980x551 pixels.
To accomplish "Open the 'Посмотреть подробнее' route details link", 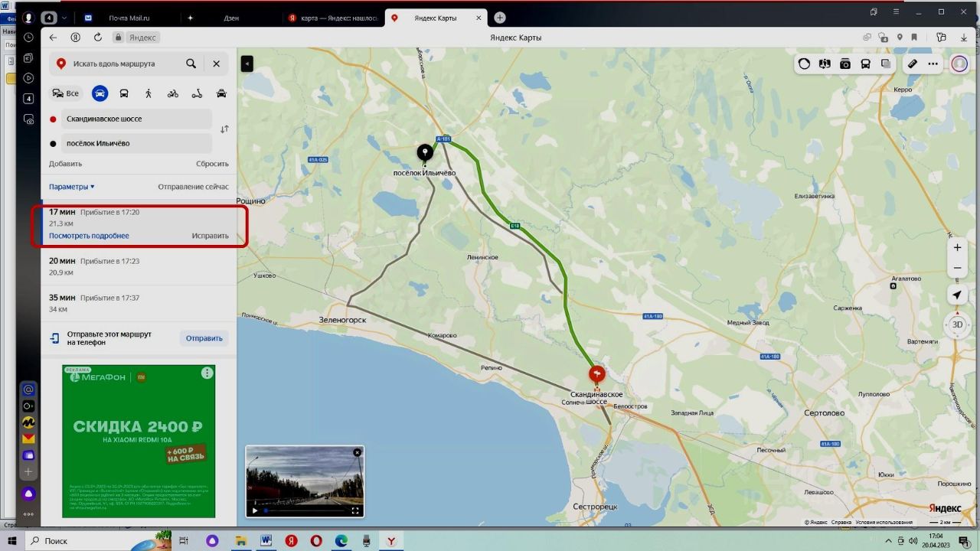I will click(x=89, y=236).
